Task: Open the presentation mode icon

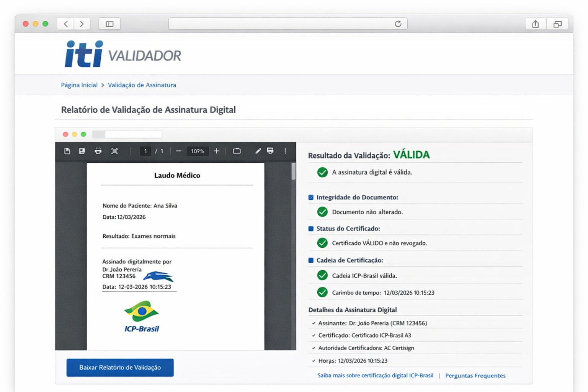Action: click(x=237, y=151)
